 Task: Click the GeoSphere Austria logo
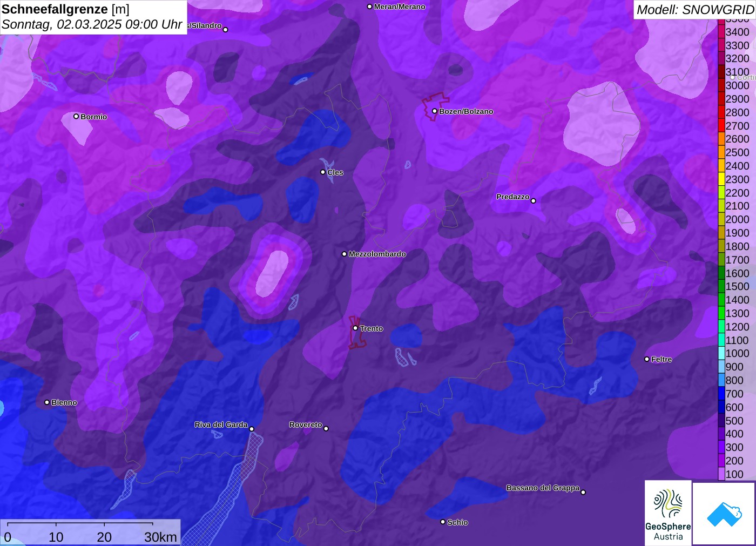[668, 513]
